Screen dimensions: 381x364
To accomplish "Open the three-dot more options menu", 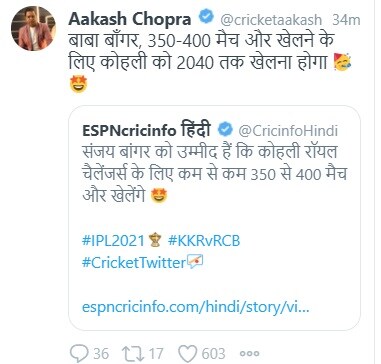I will click(249, 354).
